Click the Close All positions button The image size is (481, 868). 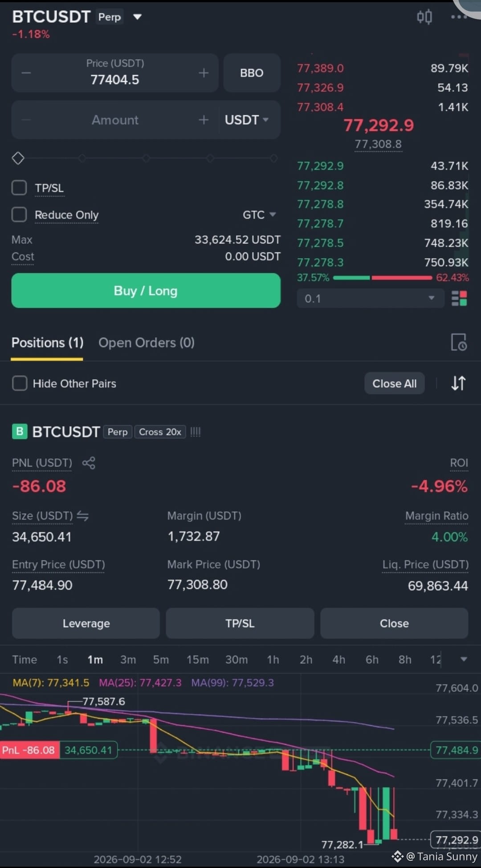(395, 384)
